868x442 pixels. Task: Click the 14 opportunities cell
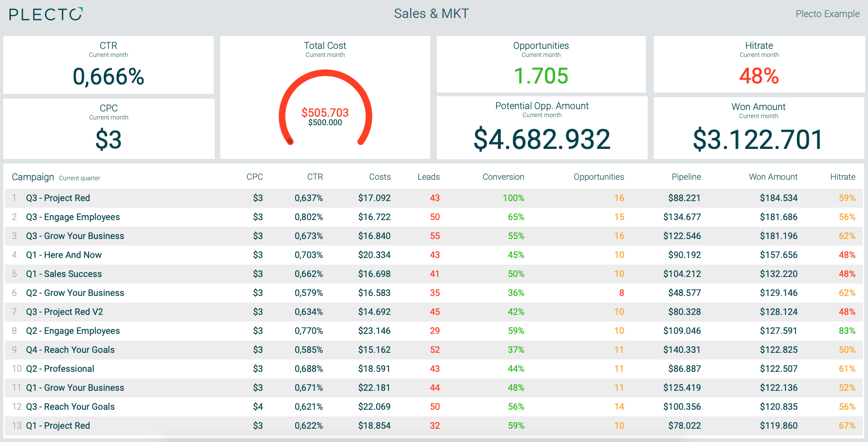(x=619, y=407)
